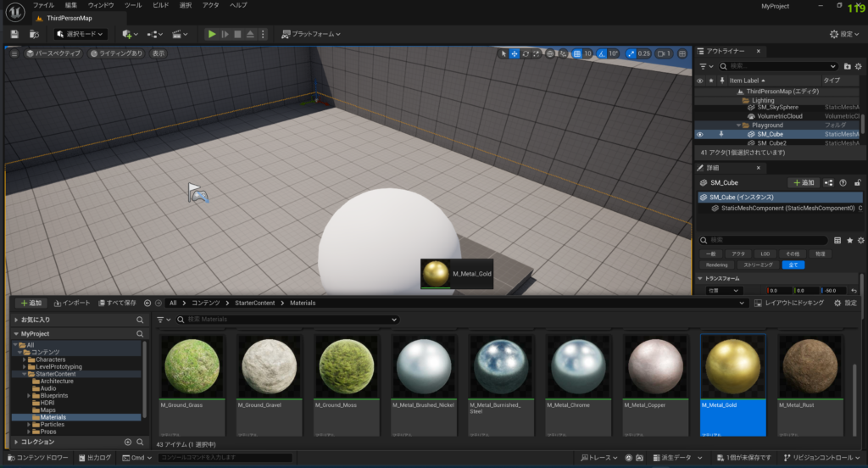The width and height of the screenshot is (868, 468).
Task: Click the Outliner settings gear icon
Action: pyautogui.click(x=858, y=66)
